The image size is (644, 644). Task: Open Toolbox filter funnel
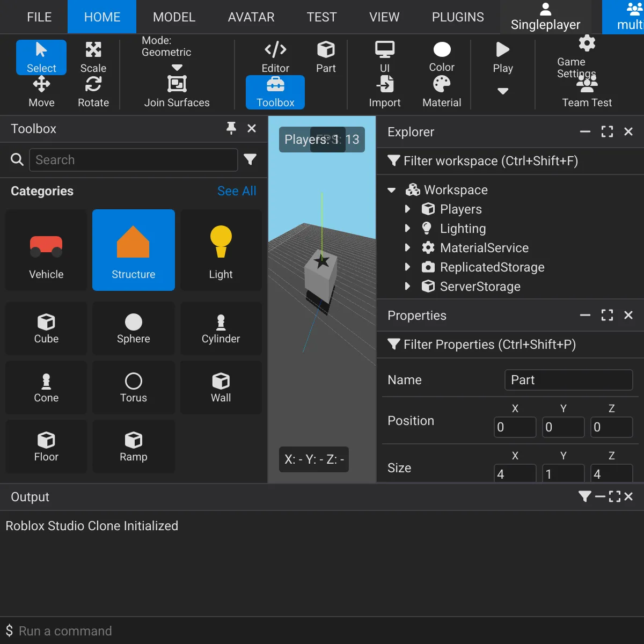click(x=250, y=159)
